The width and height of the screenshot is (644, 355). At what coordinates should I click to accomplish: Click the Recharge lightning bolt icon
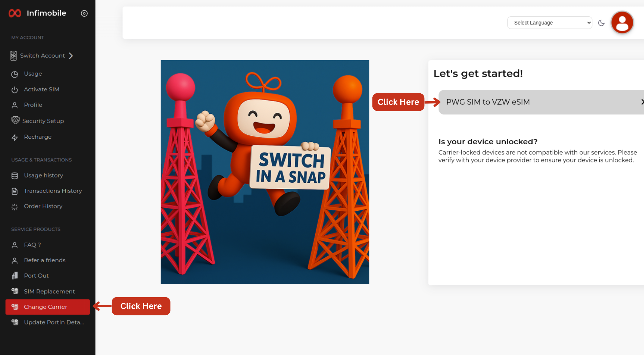(x=15, y=137)
